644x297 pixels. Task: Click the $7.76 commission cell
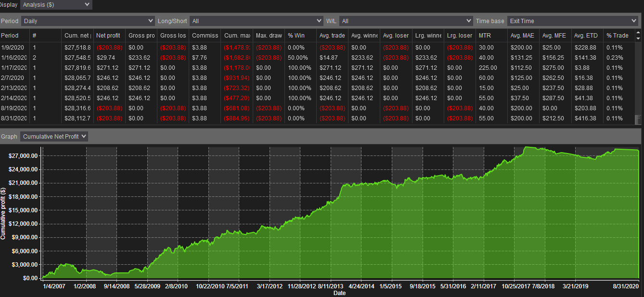[x=205, y=58]
